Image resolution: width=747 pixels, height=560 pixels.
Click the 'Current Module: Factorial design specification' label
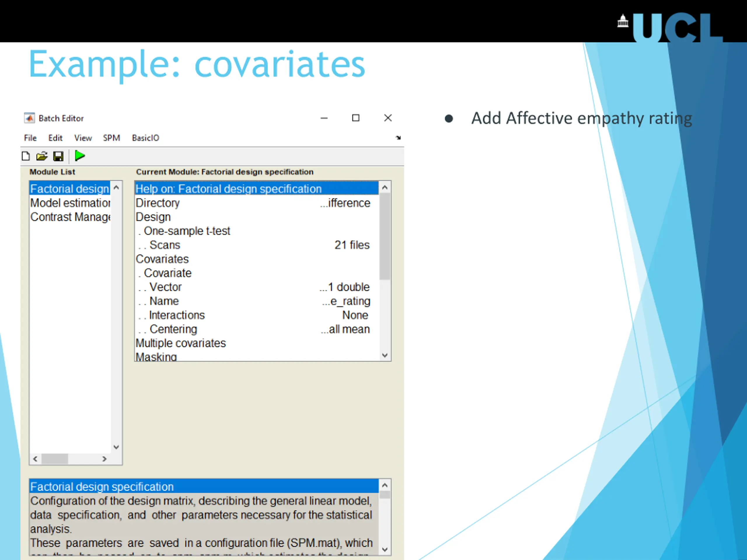tap(225, 172)
